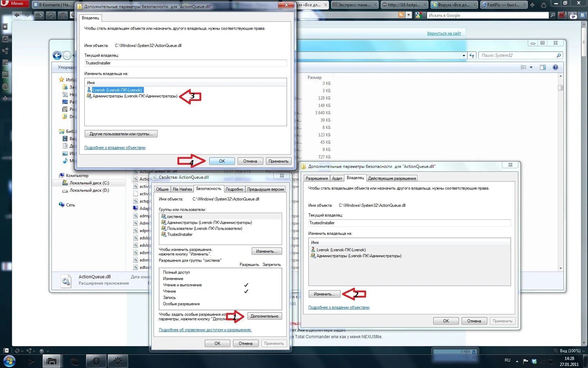
Task: Open Explorer help with question mark icon
Action: (555, 67)
